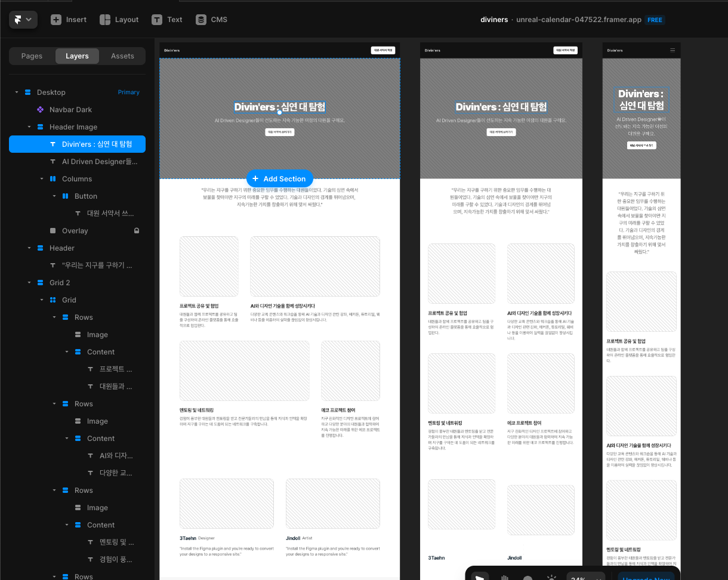Viewport: 728px width, 580px height.
Task: Switch to the Assets tab
Action: pos(122,55)
